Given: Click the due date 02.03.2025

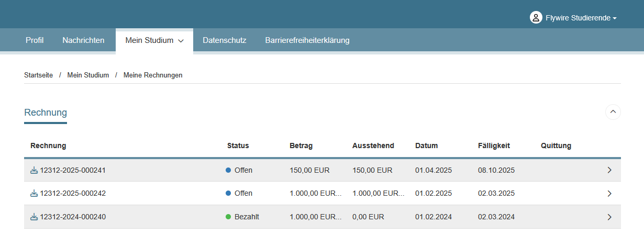Looking at the screenshot, I should (x=496, y=193).
